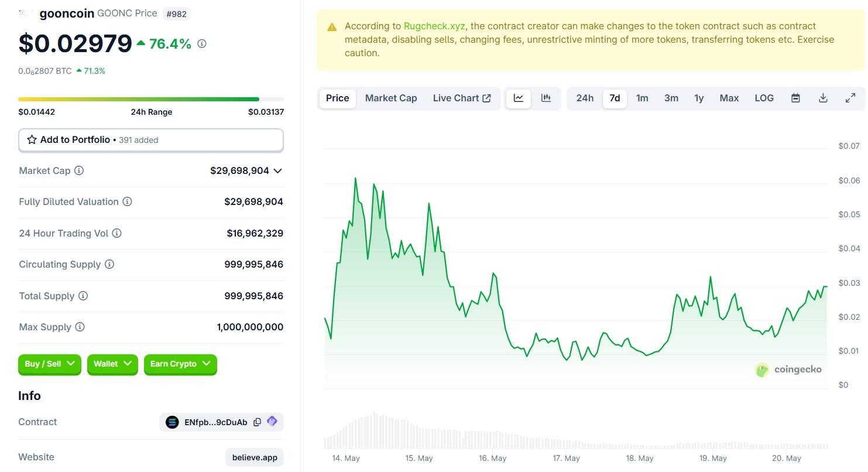Click the star Add to Portfolio button

point(151,140)
